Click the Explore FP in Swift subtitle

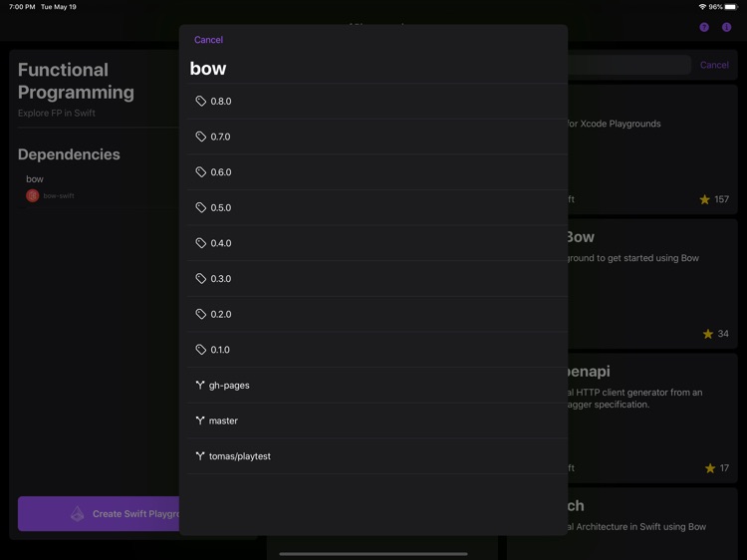[57, 113]
